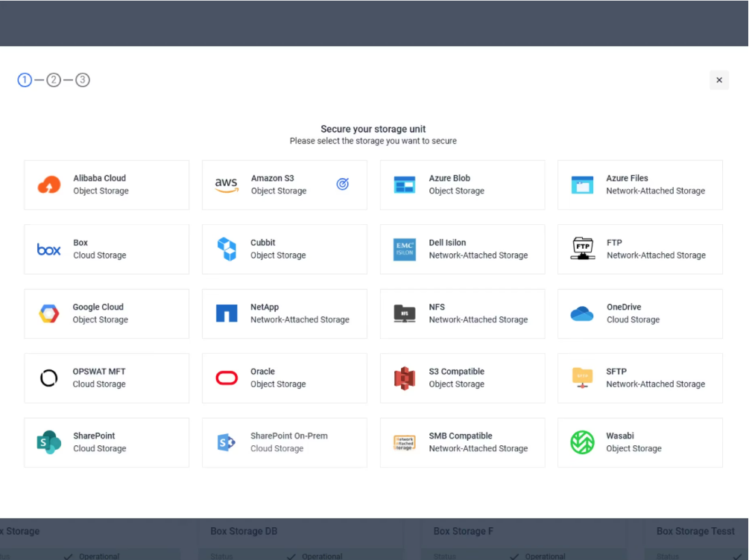Screen dimensions: 749x560
Task: Select the Wasabi Object Storage option
Action: pos(639,442)
